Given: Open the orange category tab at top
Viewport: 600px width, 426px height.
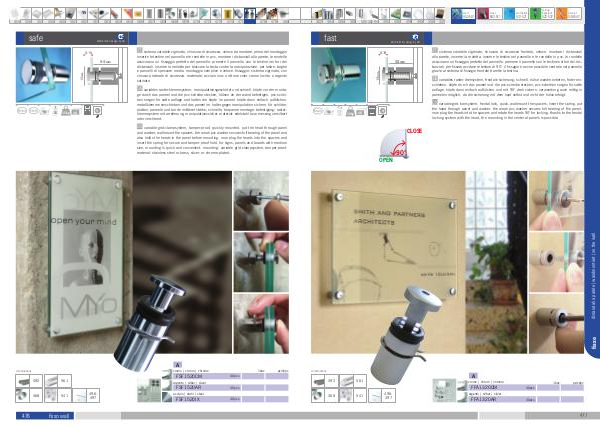Looking at the screenshot, I should tap(569, 14).
